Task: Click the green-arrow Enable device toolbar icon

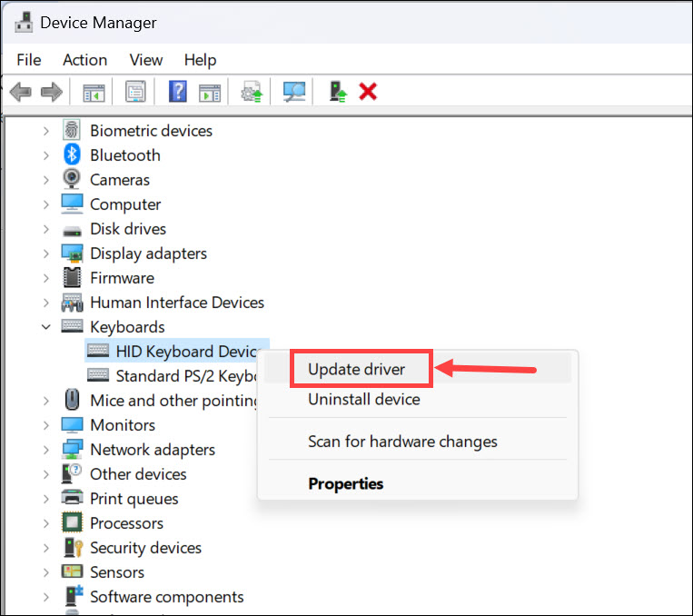Action: click(x=338, y=92)
